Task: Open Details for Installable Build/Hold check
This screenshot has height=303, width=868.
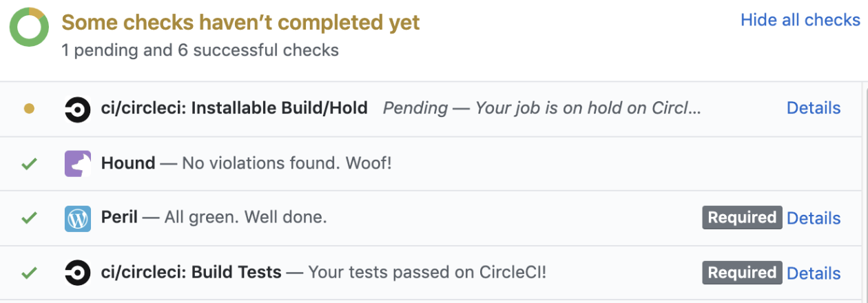Action: click(x=814, y=108)
